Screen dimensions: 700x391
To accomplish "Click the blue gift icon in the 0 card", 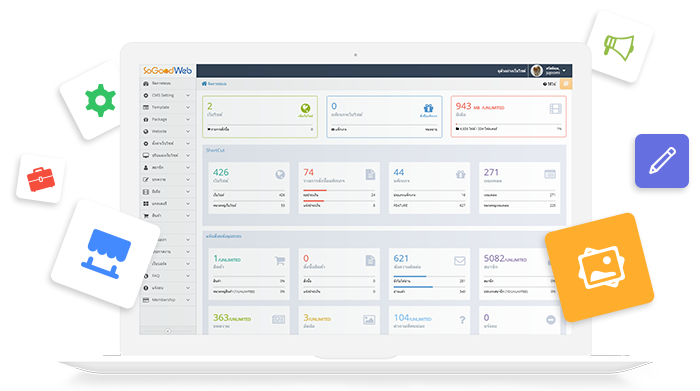I will pyautogui.click(x=429, y=108).
